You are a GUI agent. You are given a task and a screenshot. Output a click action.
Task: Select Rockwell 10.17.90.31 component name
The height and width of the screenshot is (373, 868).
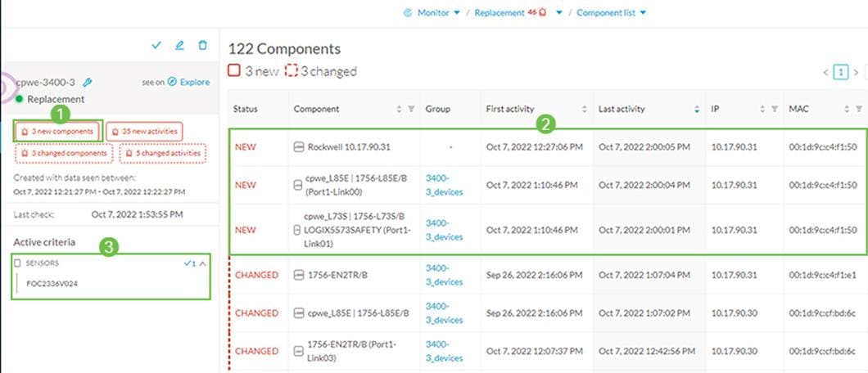349,147
